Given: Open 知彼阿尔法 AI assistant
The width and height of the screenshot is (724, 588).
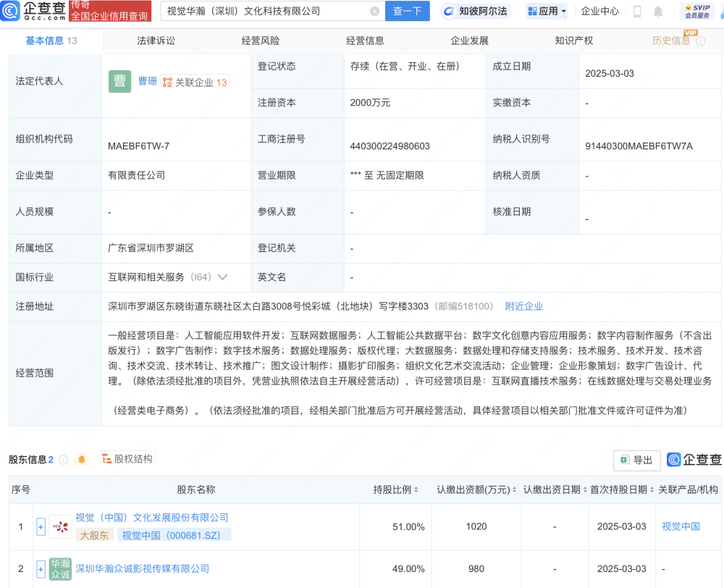Looking at the screenshot, I should [475, 11].
